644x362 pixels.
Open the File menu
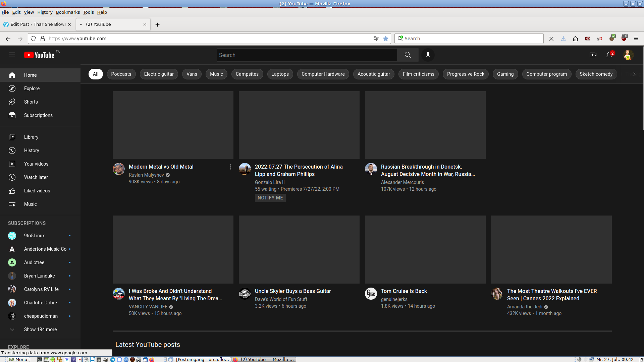[x=5, y=12]
